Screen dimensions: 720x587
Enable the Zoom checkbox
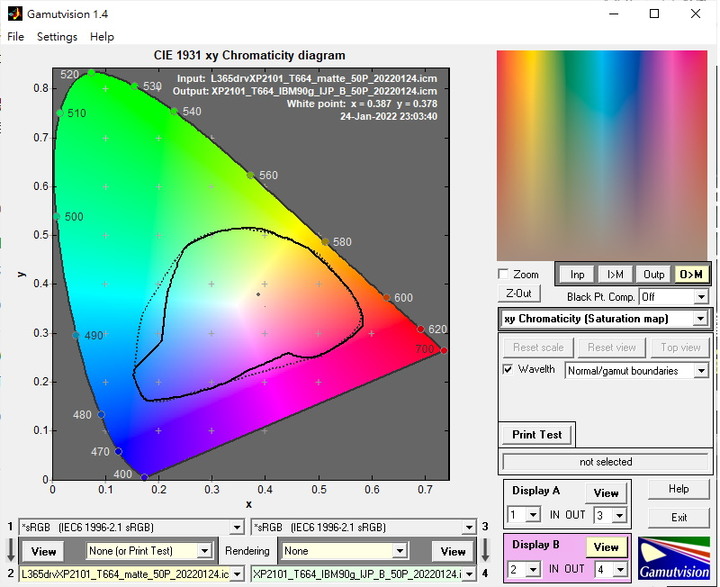505,274
